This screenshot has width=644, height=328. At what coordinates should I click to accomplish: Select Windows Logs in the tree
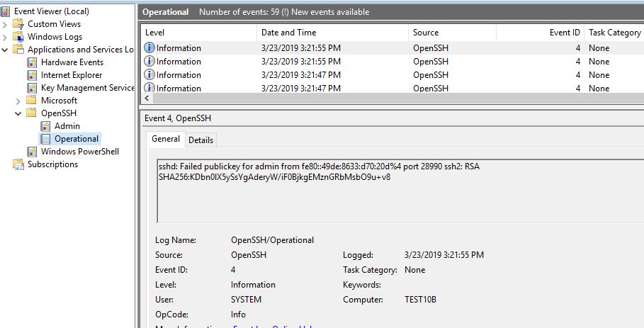click(x=55, y=37)
